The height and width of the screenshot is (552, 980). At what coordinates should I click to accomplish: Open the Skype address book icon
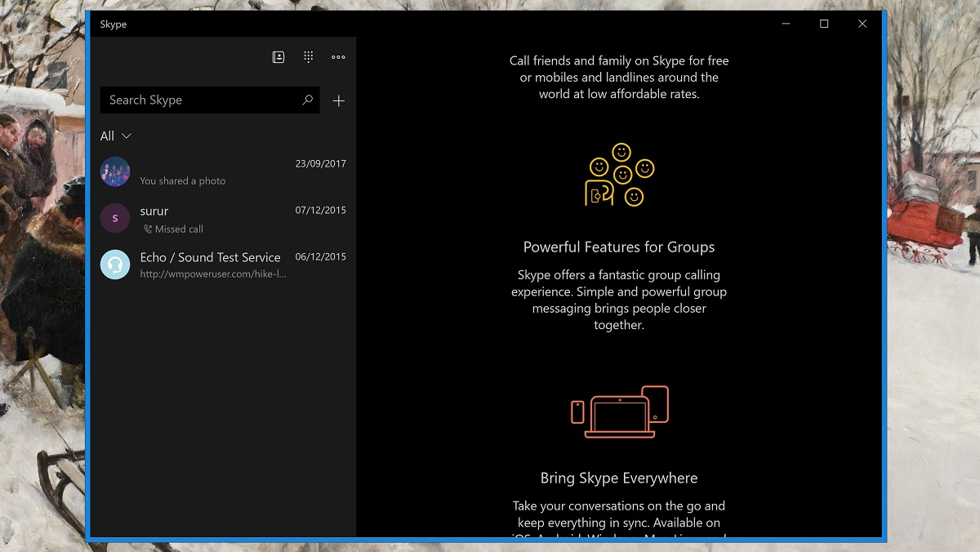(x=278, y=57)
